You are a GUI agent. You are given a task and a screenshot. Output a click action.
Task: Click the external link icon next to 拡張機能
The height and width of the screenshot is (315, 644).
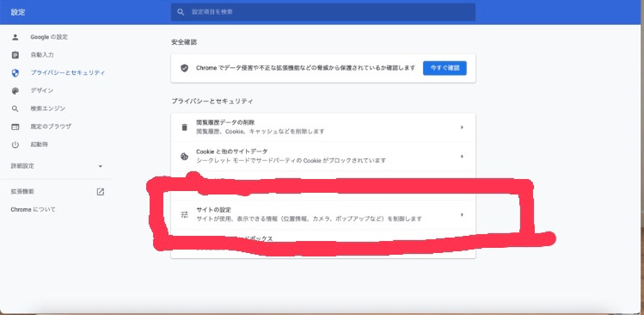tap(101, 192)
